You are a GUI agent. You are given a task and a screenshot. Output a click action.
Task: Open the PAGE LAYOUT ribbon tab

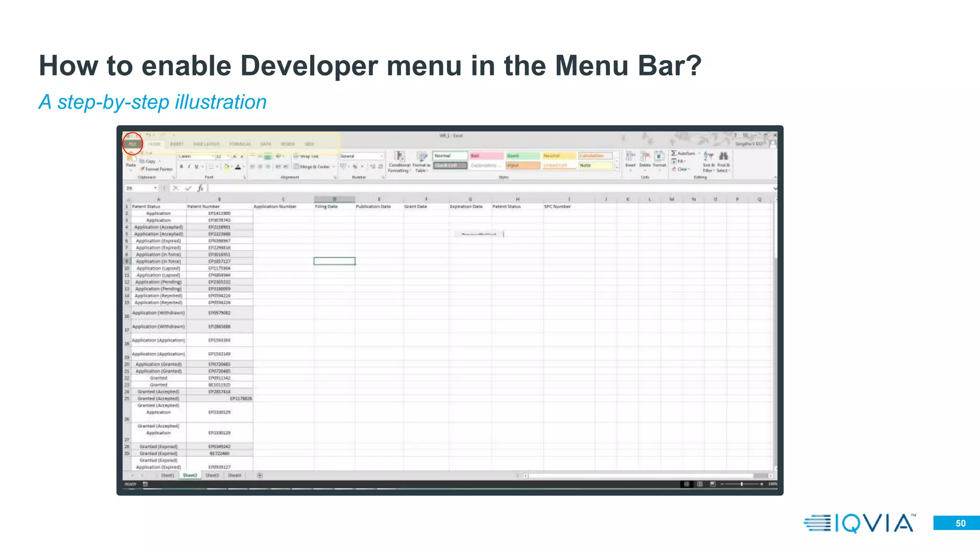pos(206,144)
